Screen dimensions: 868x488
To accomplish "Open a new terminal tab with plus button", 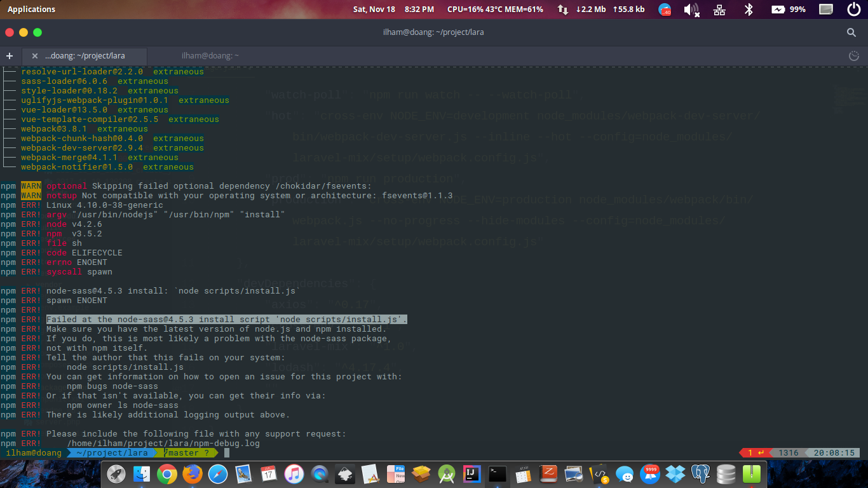I will [x=9, y=56].
